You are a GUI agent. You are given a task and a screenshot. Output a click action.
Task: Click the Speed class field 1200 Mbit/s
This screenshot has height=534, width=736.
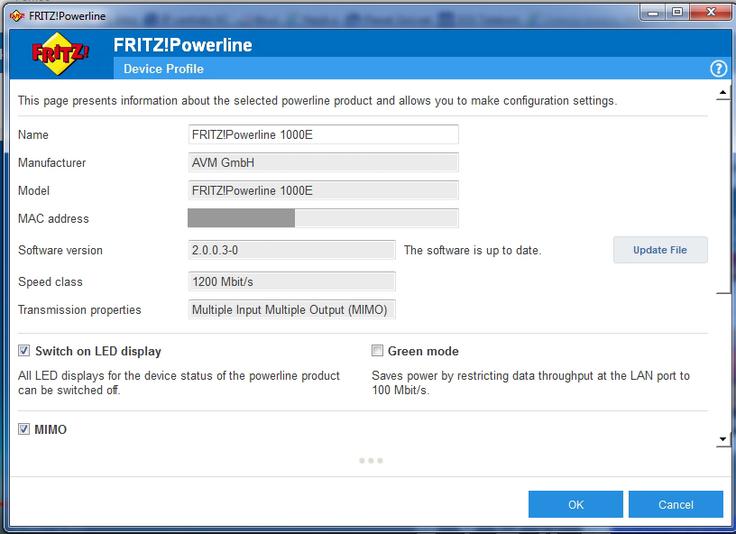[x=291, y=282]
